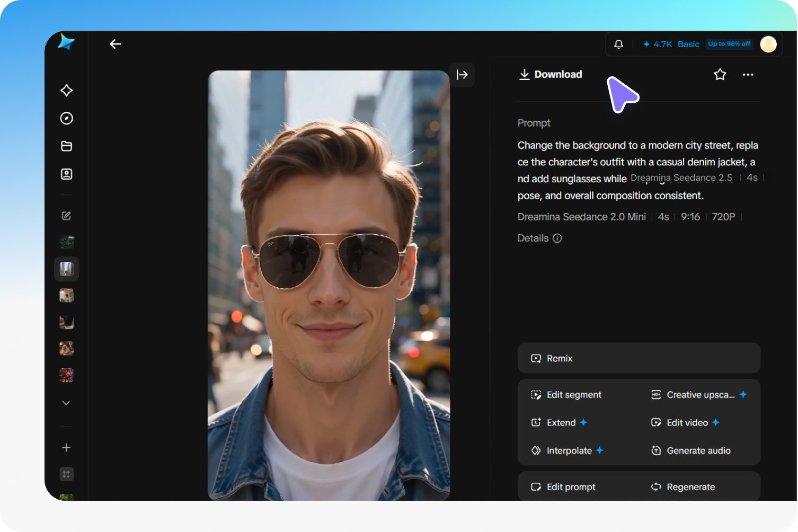Click the Basic plan label
This screenshot has height=532, width=798.
coord(688,44)
